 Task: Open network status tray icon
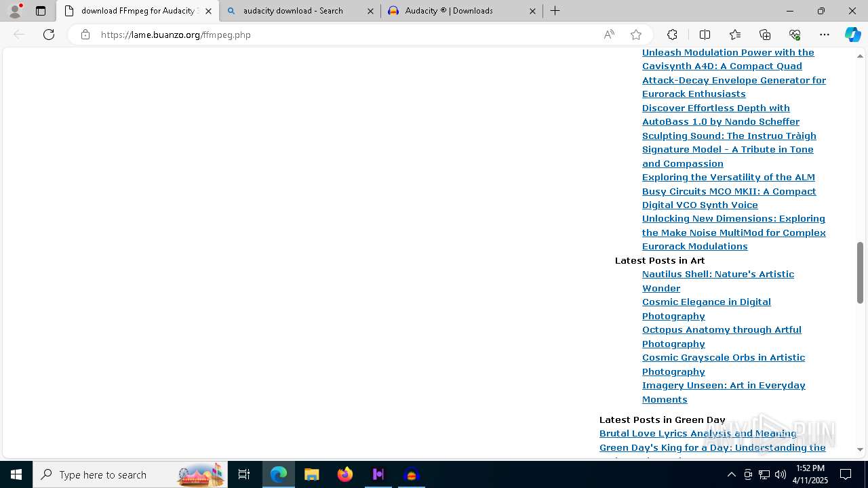tap(764, 474)
